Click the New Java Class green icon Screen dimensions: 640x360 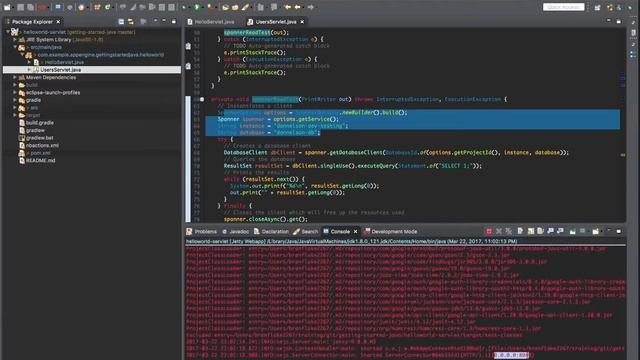108,7
